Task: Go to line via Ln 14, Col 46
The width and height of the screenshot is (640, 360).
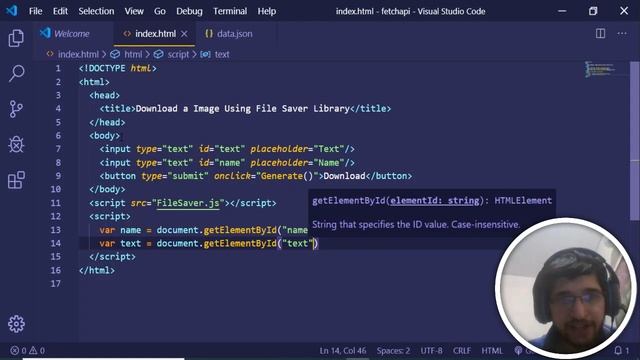Action: pos(343,351)
